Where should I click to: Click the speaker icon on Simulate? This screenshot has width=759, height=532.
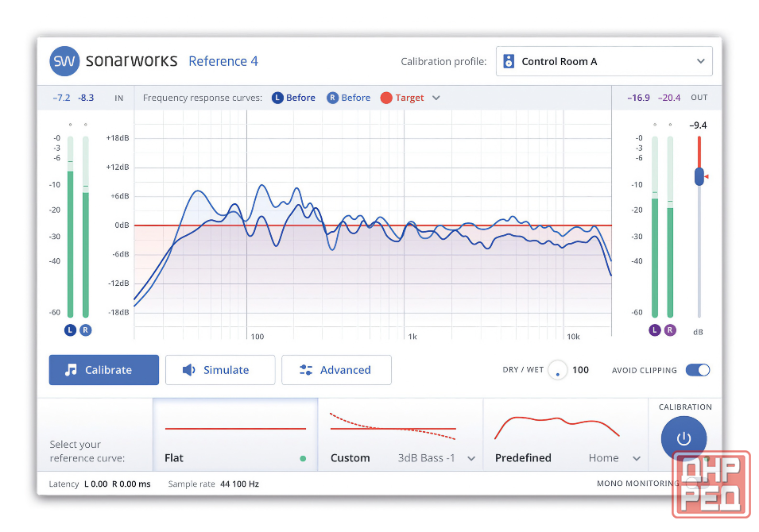(x=188, y=370)
